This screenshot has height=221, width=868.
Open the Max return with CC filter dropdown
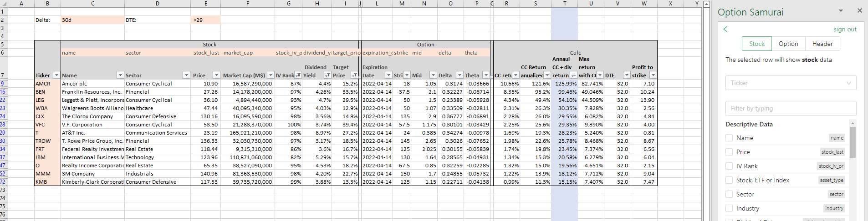600,75
